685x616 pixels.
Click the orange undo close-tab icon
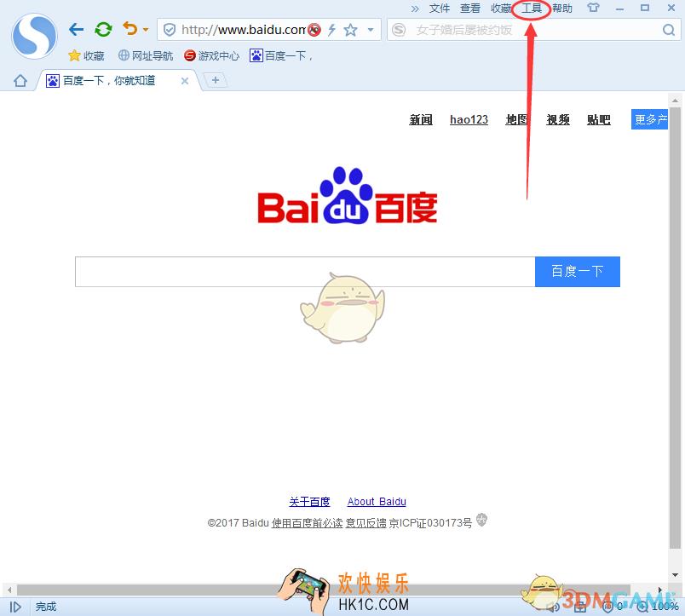tap(130, 29)
